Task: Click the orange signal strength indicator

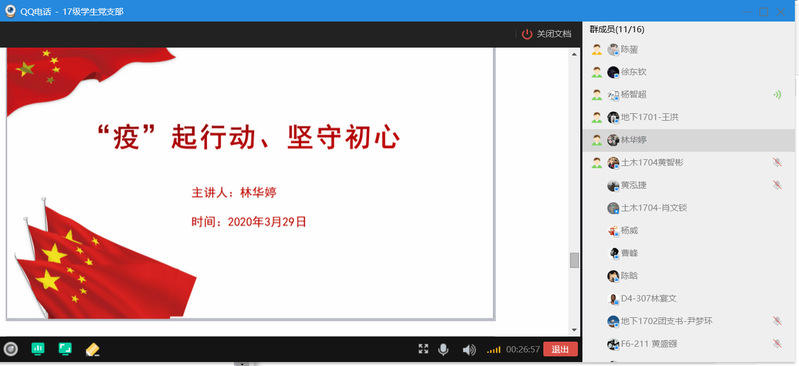Action: coord(493,350)
